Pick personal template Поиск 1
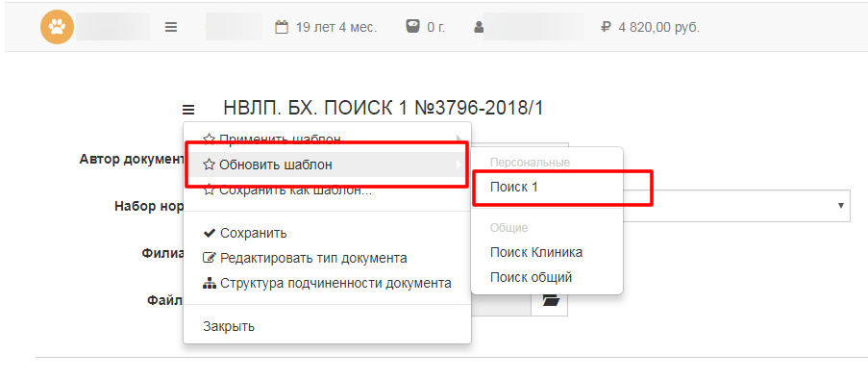The width and height of the screenshot is (868, 380). pos(547,188)
